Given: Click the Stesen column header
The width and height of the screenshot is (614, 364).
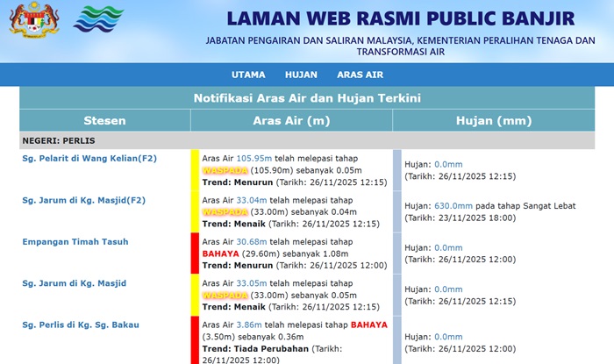Looking at the screenshot, I should (104, 120).
